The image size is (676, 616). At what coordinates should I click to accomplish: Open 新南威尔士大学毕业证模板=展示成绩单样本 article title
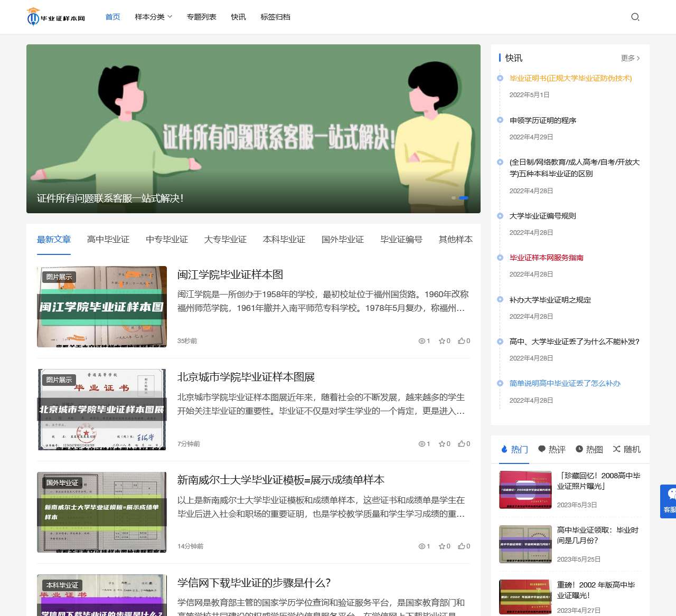(281, 480)
